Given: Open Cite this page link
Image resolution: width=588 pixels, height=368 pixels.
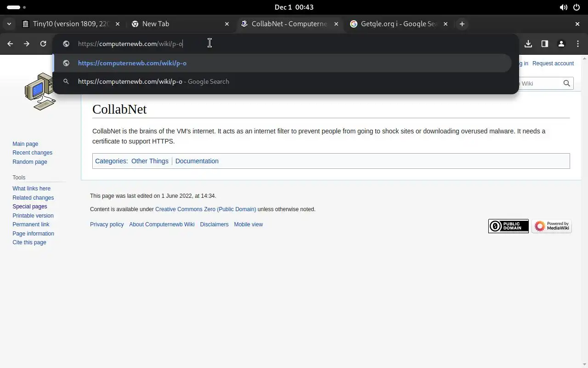Looking at the screenshot, I should pos(29,242).
